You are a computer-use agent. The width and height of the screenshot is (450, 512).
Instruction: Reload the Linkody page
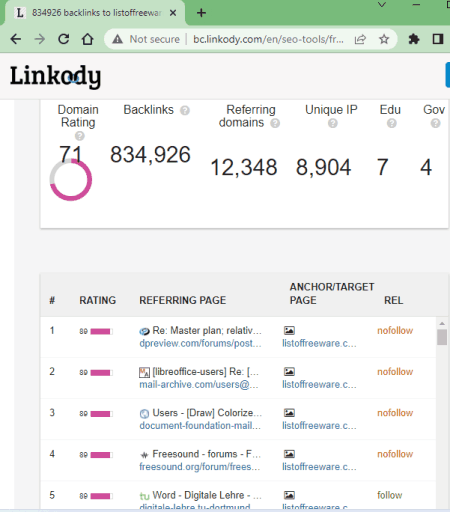pos(64,39)
